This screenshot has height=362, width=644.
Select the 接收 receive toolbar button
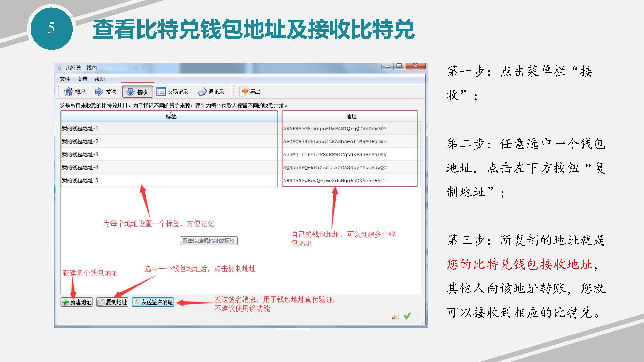coord(137,92)
